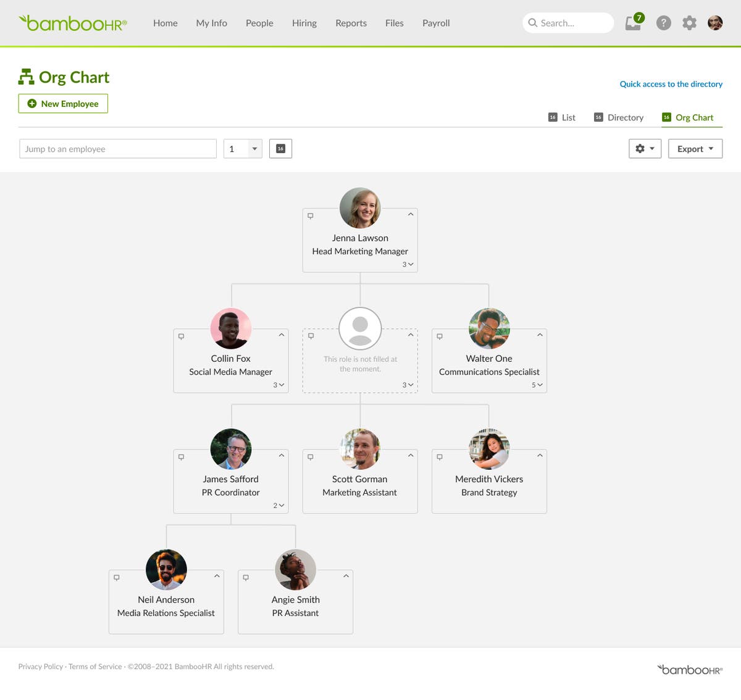Collapse Angie Smith's card chevron
Screen dimensions: 741x700
(346, 575)
